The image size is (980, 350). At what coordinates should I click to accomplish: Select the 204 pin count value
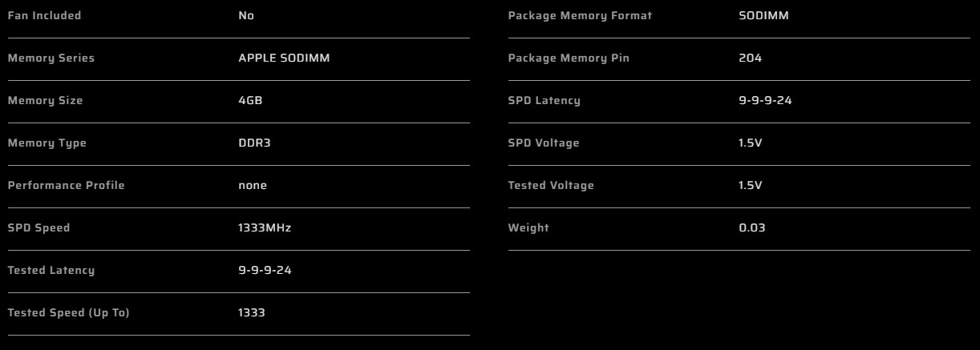pos(750,58)
